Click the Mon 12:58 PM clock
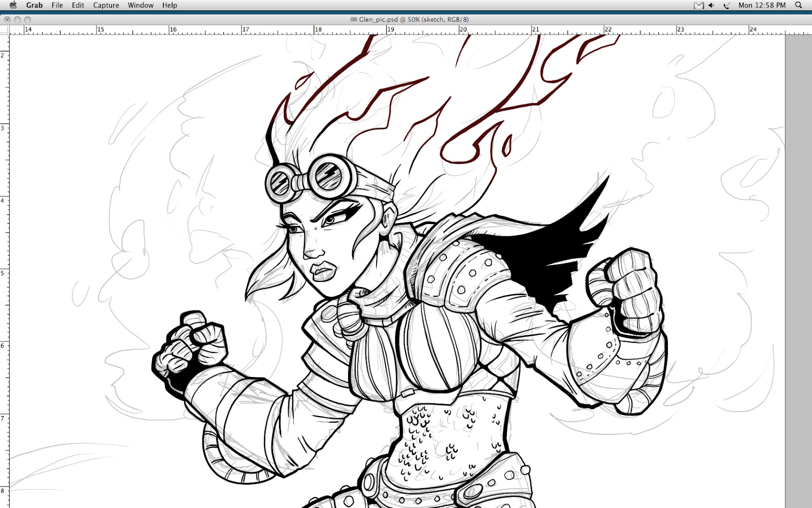The image size is (812, 508). click(x=762, y=5)
